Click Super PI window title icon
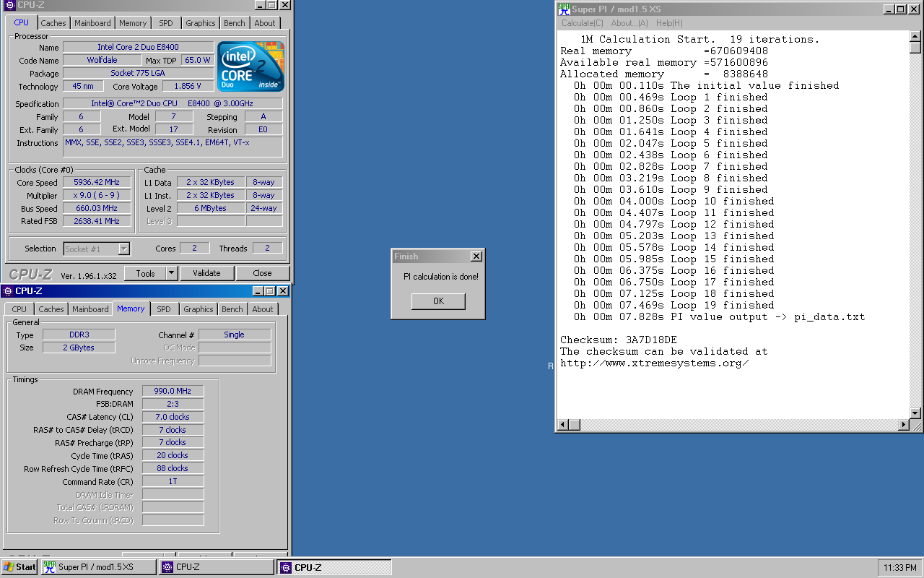Screen dimensions: 924x578 564,9
